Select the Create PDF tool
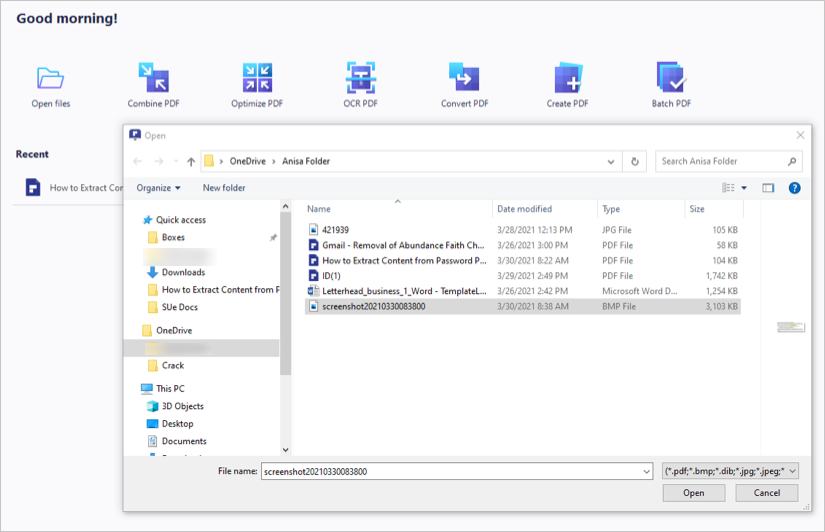This screenshot has height=532, width=825. (568, 78)
